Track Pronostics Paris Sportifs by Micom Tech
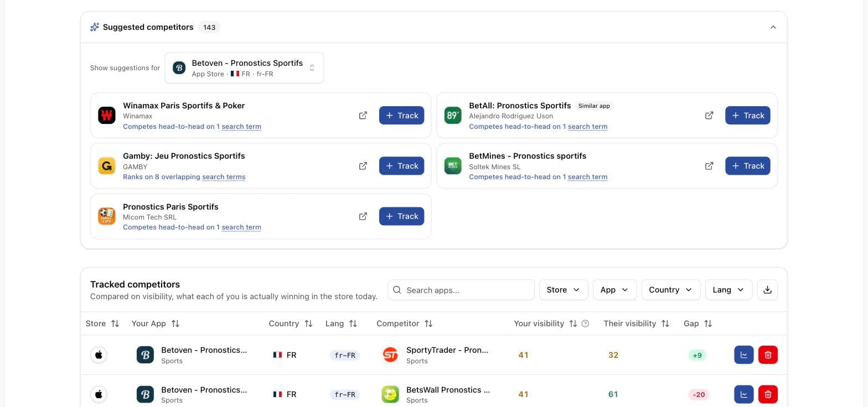 (x=401, y=216)
